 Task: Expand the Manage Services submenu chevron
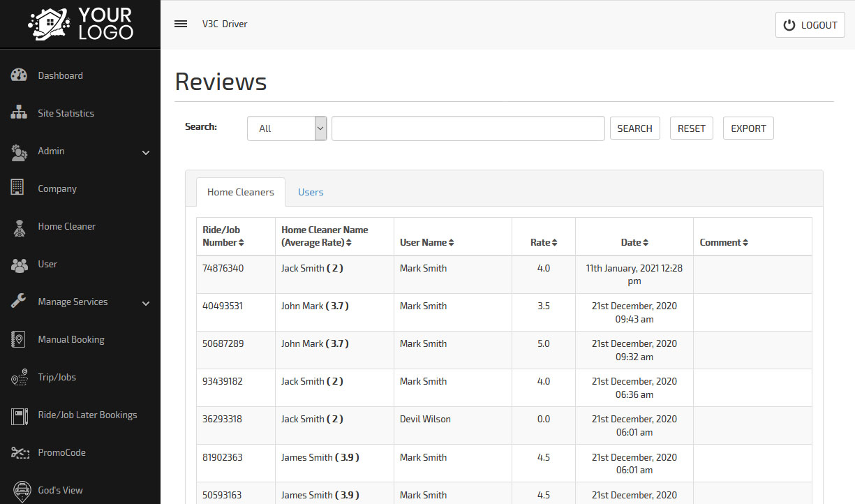pyautogui.click(x=146, y=303)
